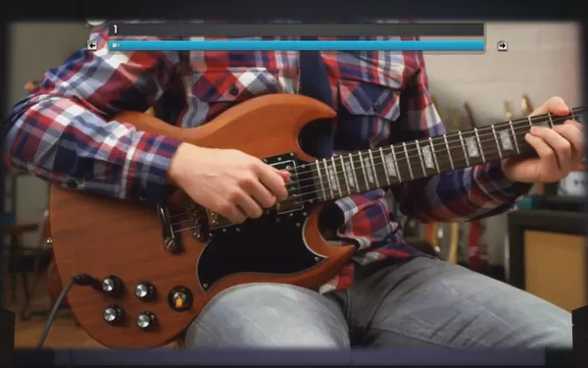Click the right arrow next button
588x368 pixels.
pos(502,46)
